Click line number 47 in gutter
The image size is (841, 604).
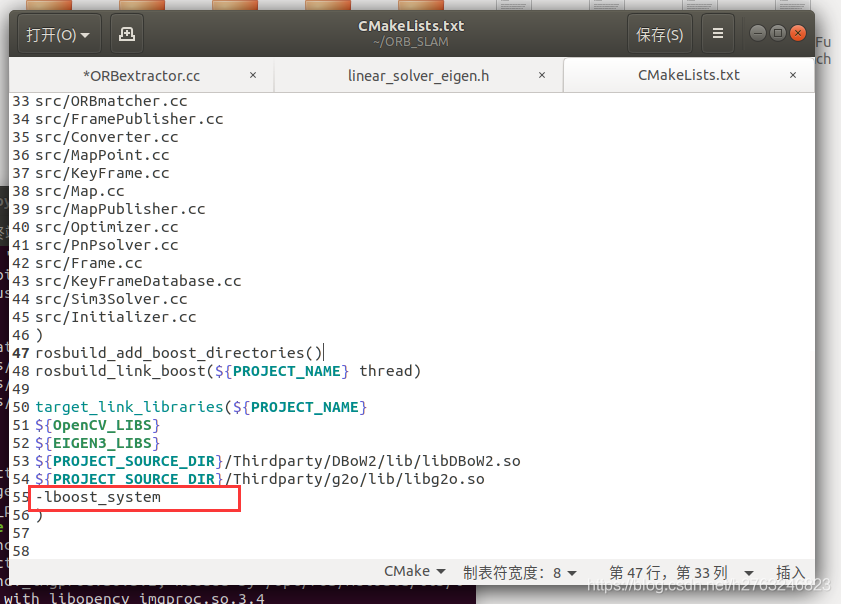21,353
